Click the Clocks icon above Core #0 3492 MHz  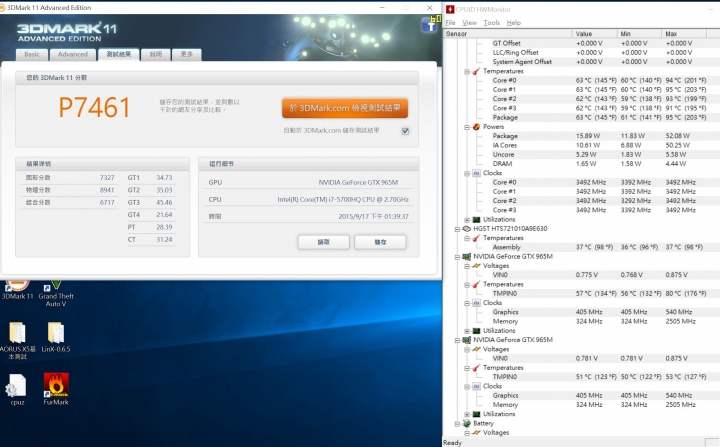[x=476, y=173]
